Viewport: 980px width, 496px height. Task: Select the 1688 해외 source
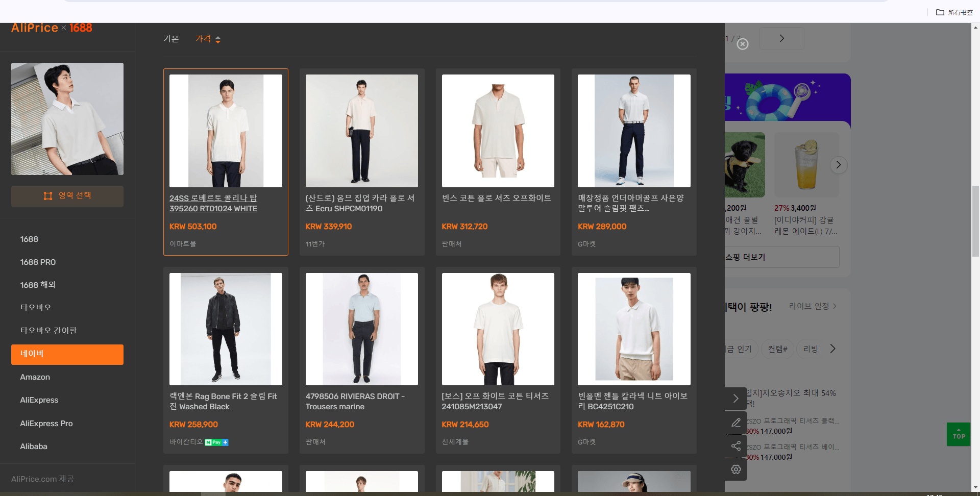[x=67, y=285]
